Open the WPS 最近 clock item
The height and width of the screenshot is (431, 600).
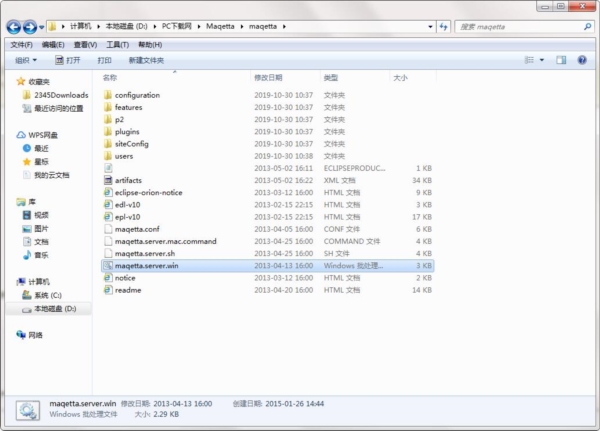[x=36, y=149]
